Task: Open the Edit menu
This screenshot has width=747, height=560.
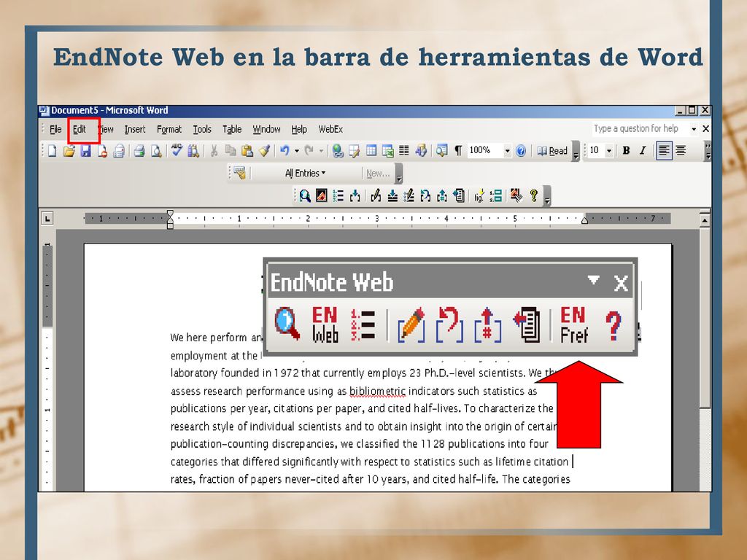Action: 79,129
